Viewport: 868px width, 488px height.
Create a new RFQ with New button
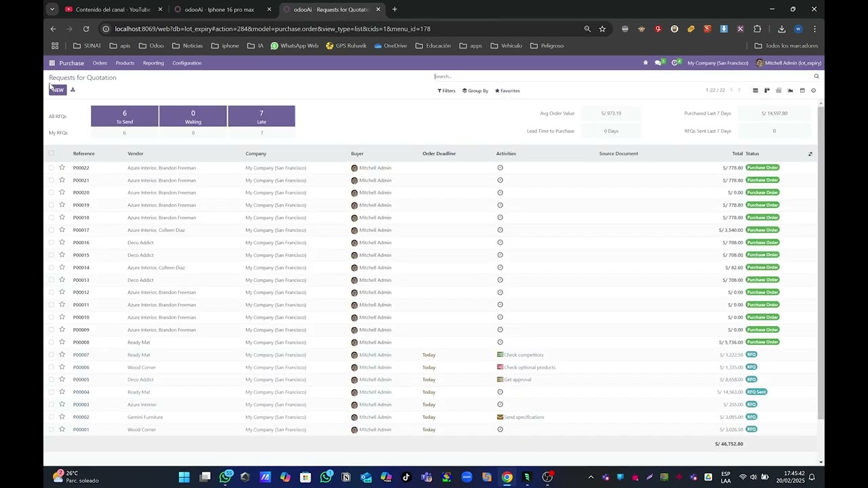(58, 89)
